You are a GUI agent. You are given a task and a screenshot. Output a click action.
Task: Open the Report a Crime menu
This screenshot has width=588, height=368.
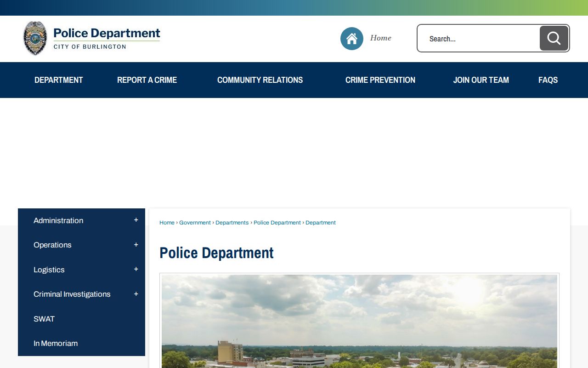pos(147,80)
